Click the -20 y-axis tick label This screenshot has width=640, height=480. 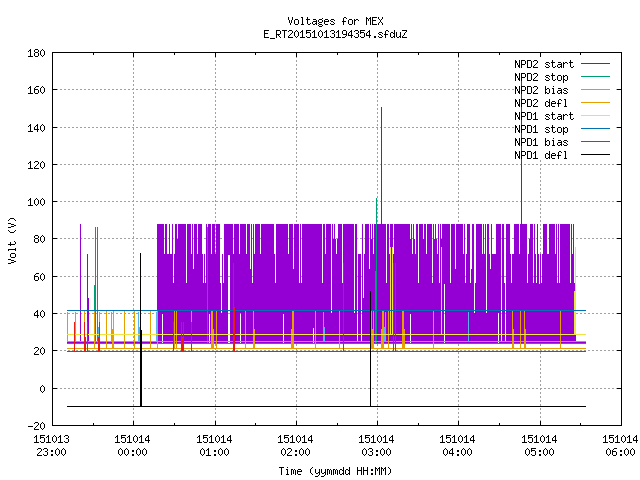coord(36,426)
